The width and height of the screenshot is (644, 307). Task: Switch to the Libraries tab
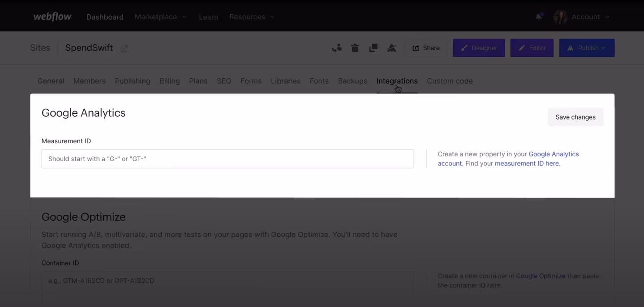tap(286, 81)
